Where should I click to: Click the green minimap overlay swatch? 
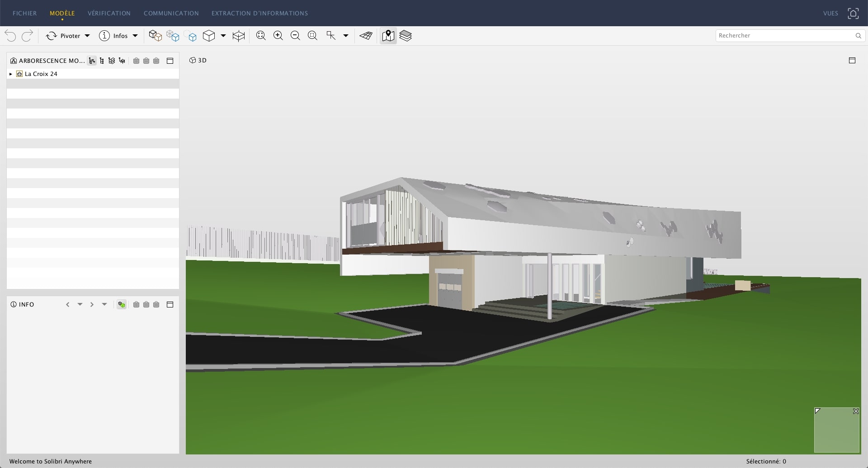[836, 432]
